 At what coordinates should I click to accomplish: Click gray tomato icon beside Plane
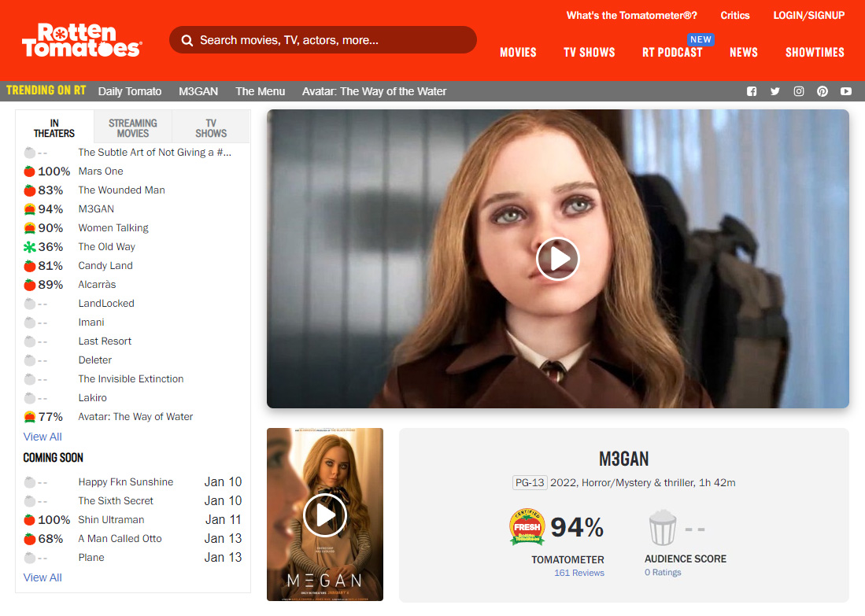pyautogui.click(x=30, y=558)
